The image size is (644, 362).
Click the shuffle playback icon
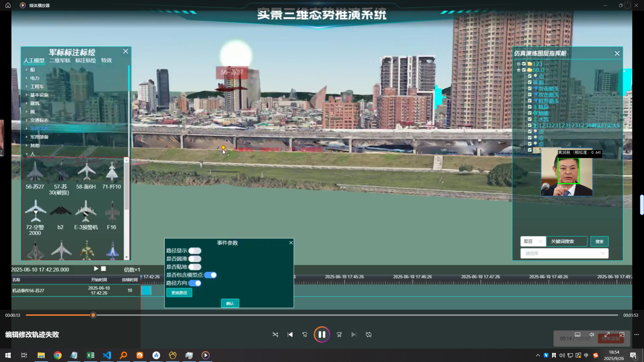click(x=275, y=335)
